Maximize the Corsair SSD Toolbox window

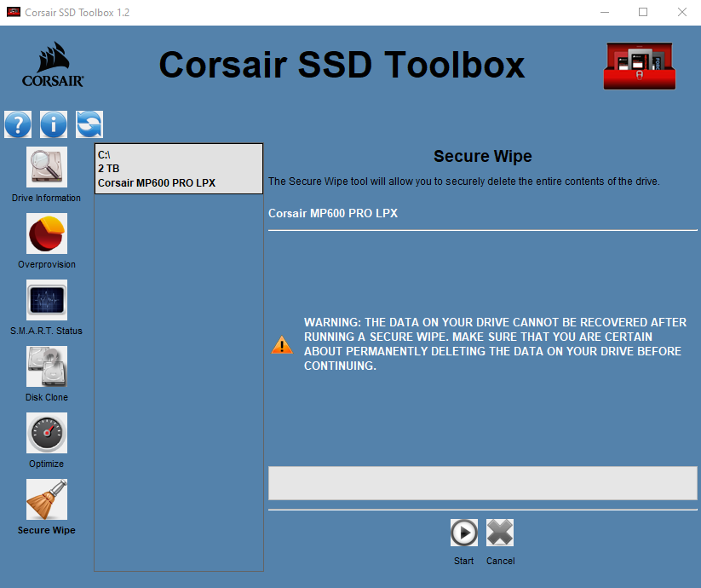[643, 13]
